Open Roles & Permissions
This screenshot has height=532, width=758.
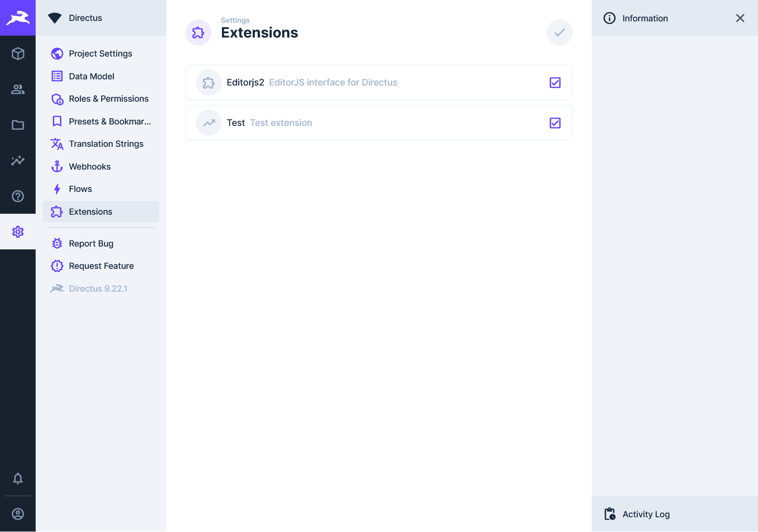point(101,99)
